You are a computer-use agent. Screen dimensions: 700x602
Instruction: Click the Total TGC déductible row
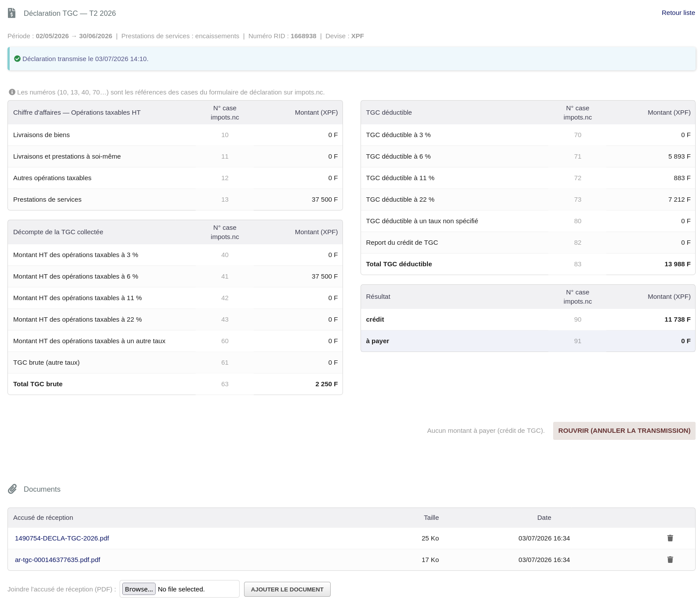point(528,264)
